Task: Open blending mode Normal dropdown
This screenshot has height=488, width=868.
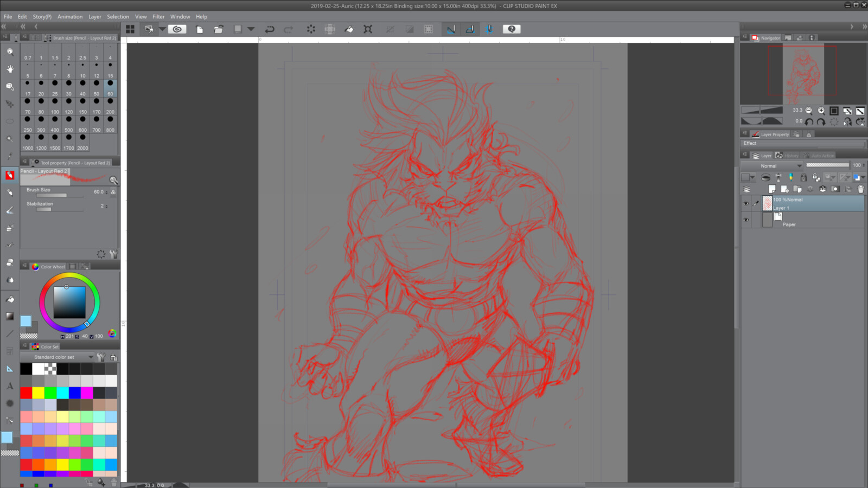Action: coord(772,166)
